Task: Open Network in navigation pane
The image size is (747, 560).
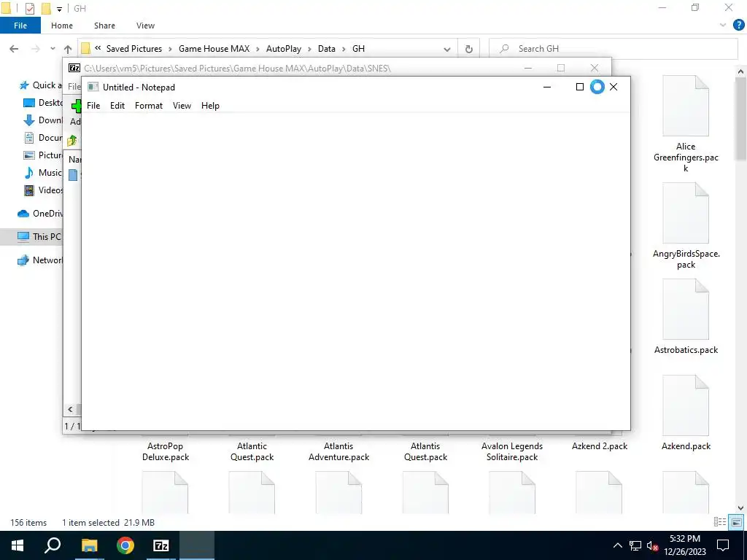Action: tap(40, 260)
